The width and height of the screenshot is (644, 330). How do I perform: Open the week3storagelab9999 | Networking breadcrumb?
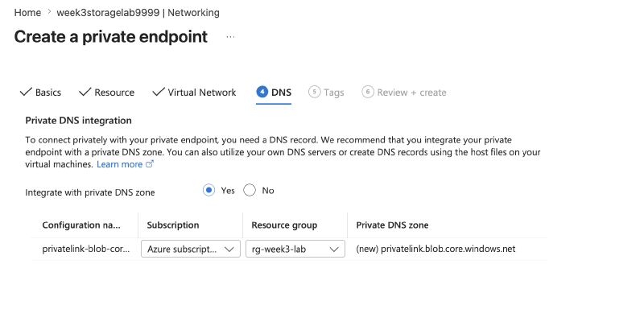coord(138,13)
